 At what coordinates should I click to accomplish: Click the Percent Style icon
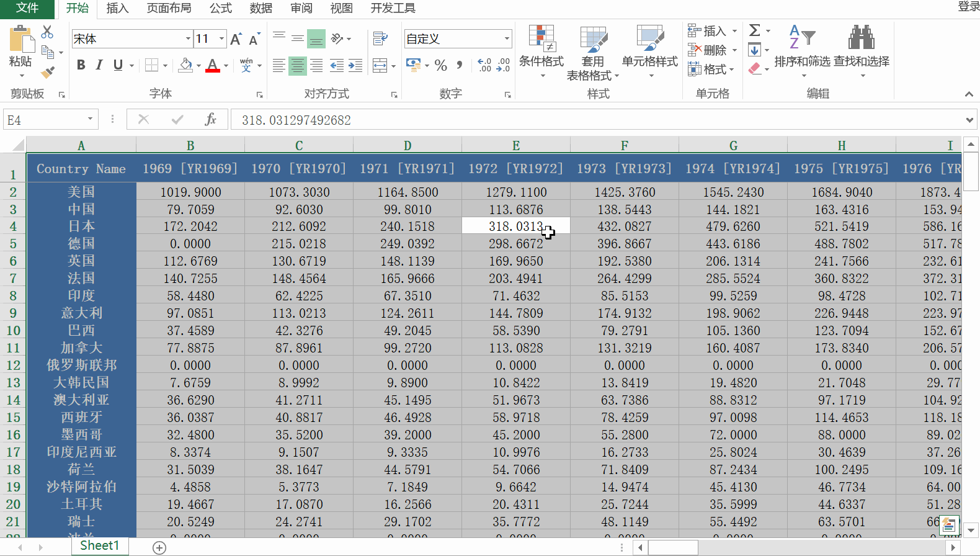[441, 65]
